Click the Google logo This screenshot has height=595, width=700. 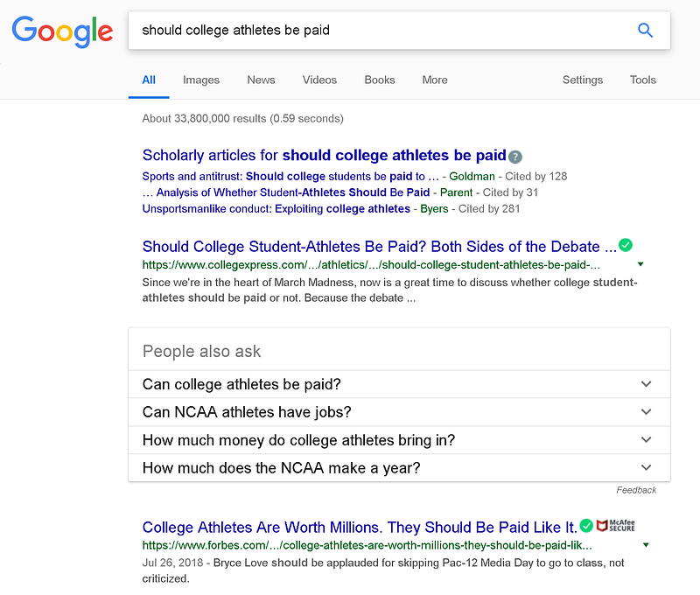coord(62,31)
